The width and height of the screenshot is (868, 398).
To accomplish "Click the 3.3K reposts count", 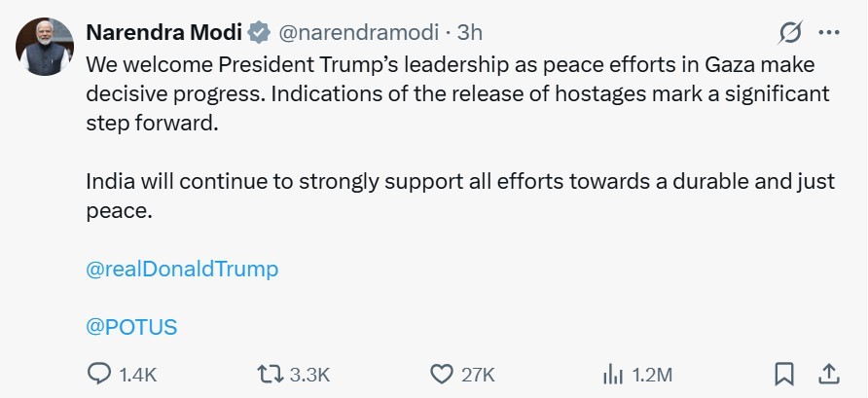I will point(310,375).
